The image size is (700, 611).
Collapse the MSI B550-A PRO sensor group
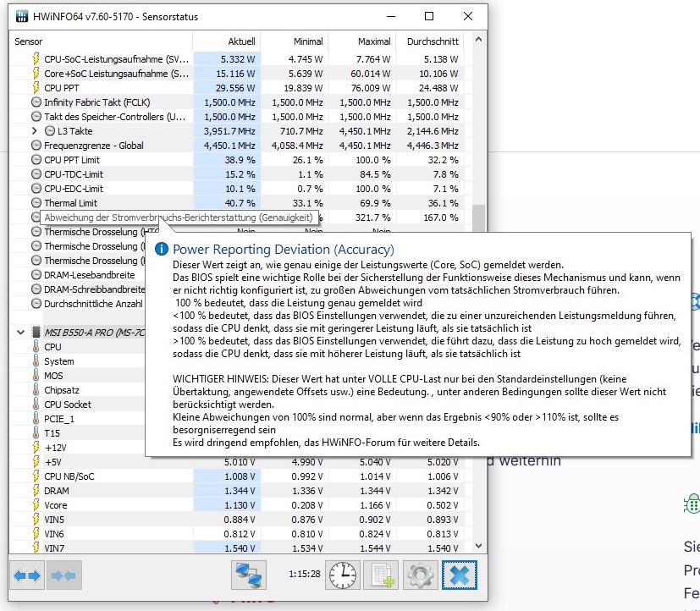pyautogui.click(x=20, y=332)
